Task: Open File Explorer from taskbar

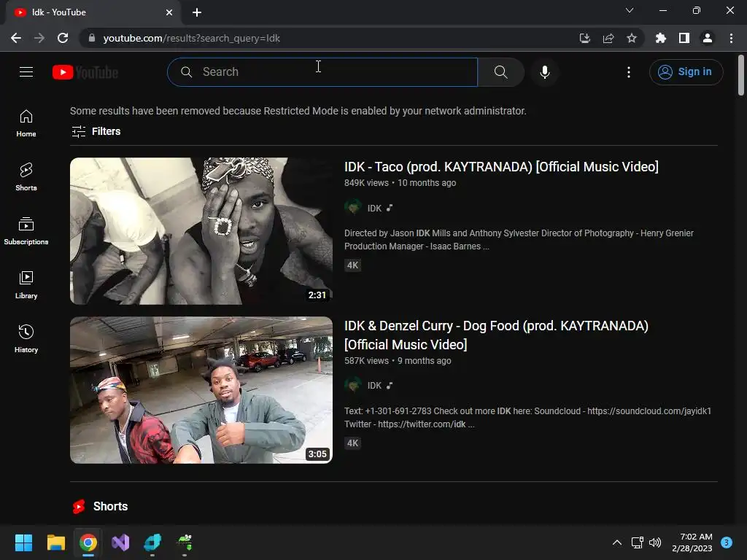Action: tap(56, 542)
